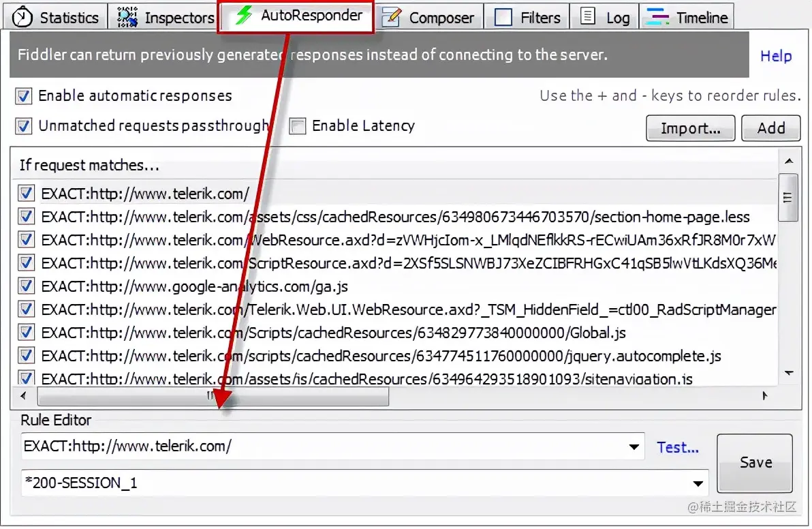Click the Timeline bars icon
Image resolution: width=812 pixels, height=529 pixels.
point(657,16)
